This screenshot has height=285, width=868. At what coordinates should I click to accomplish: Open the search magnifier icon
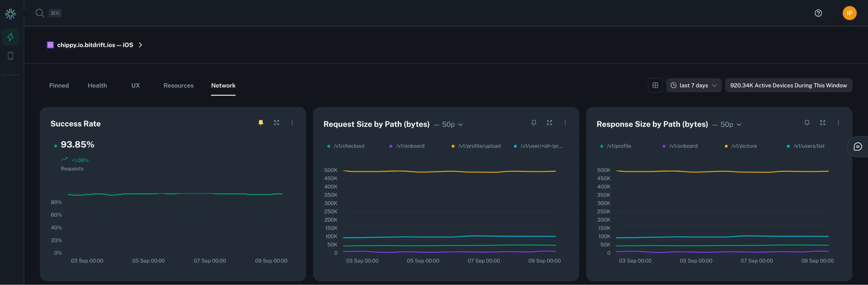click(40, 13)
